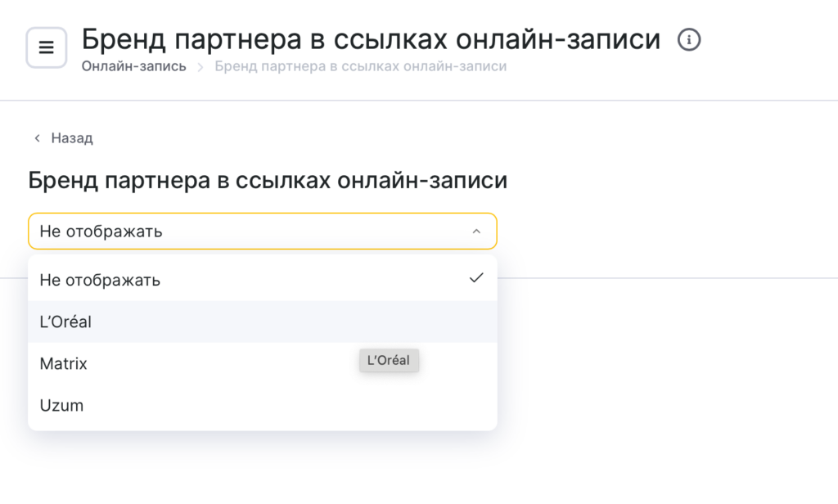Select L'Oréal from the dropdown list
This screenshot has height=504, width=838.
(x=65, y=322)
